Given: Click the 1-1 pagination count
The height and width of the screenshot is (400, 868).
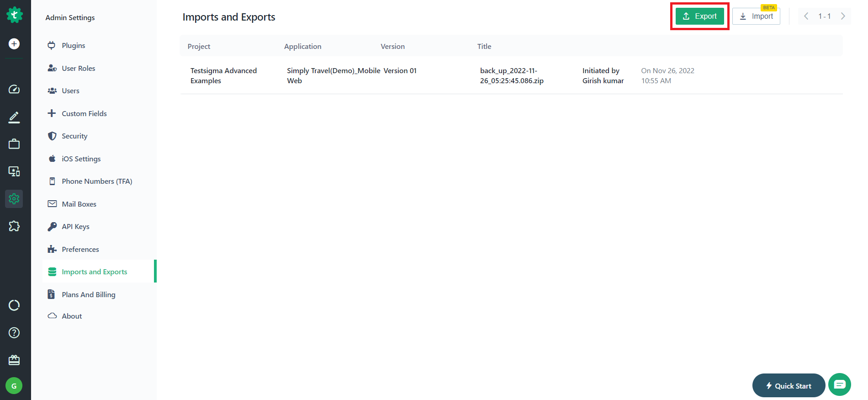Looking at the screenshot, I should pyautogui.click(x=825, y=16).
